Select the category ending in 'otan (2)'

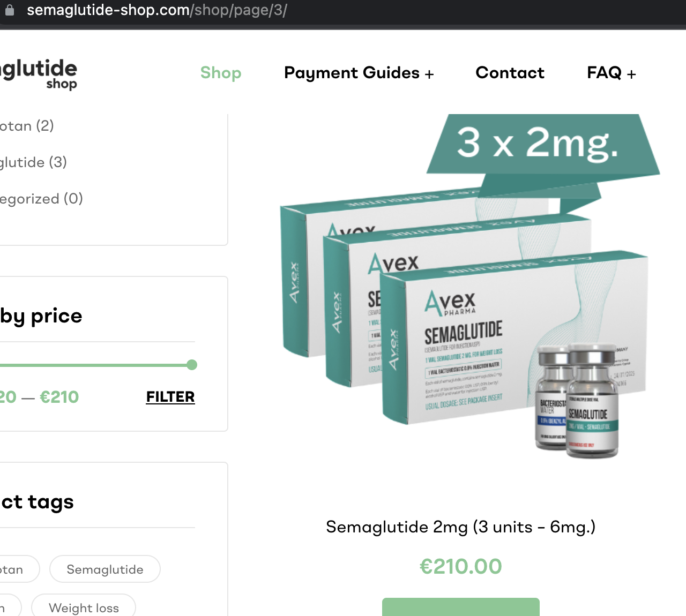coord(27,126)
